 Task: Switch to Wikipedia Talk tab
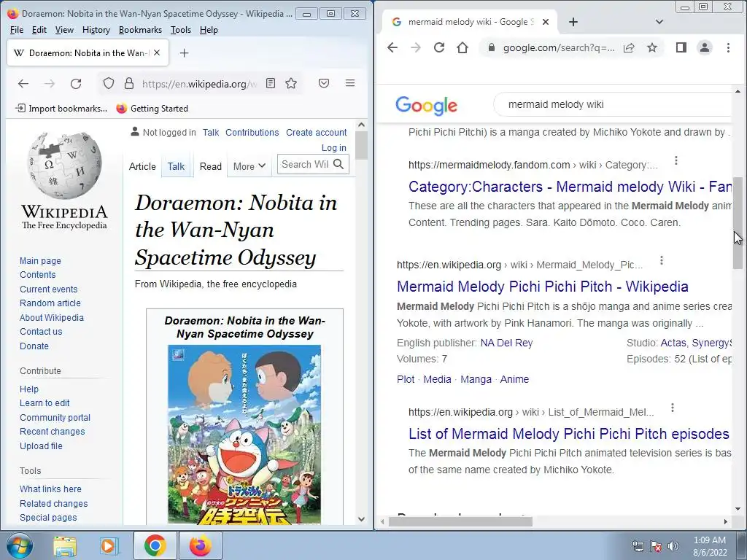click(x=176, y=166)
